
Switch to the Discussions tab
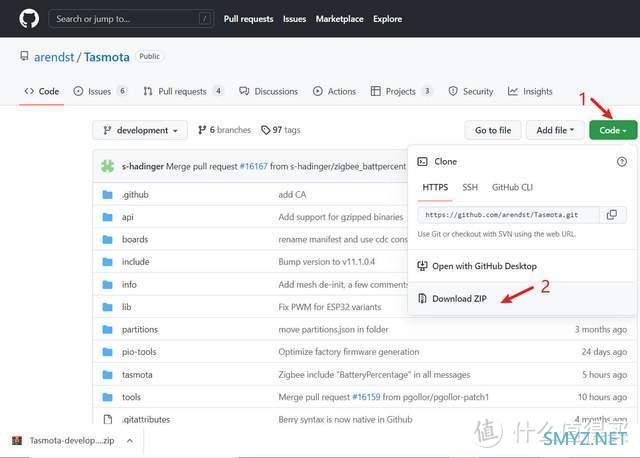(269, 91)
